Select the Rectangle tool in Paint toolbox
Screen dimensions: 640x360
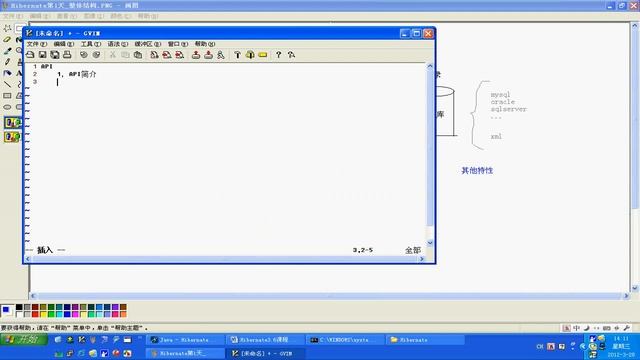tap(7, 96)
